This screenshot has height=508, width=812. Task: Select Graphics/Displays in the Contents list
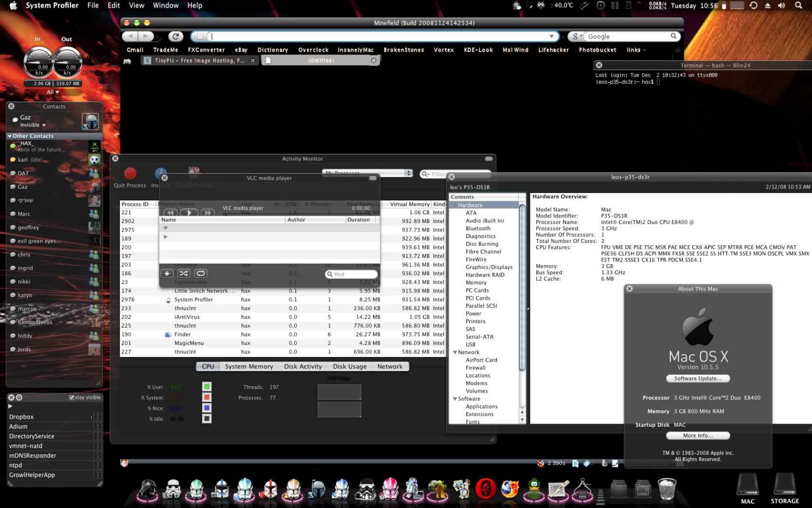pos(489,267)
